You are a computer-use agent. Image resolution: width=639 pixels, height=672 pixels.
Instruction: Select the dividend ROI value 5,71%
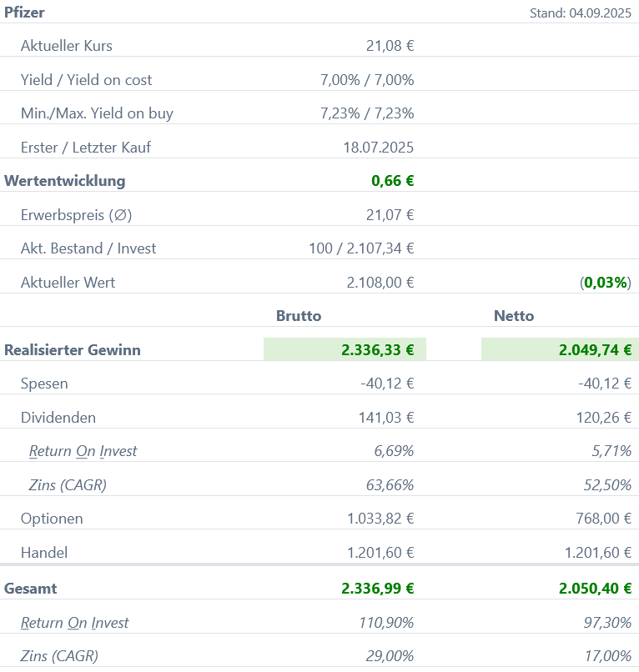coord(611,451)
